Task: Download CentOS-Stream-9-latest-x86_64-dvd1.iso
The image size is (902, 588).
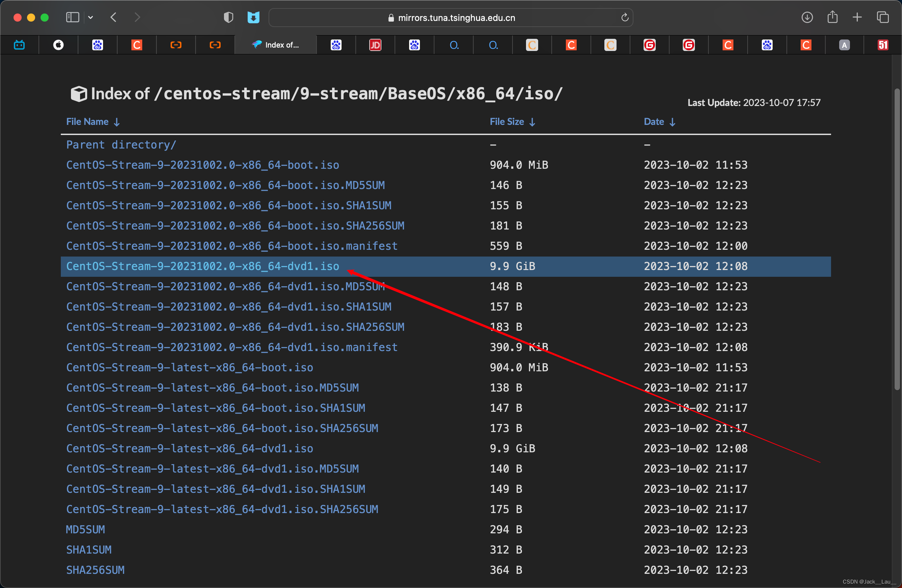Action: coord(190,449)
